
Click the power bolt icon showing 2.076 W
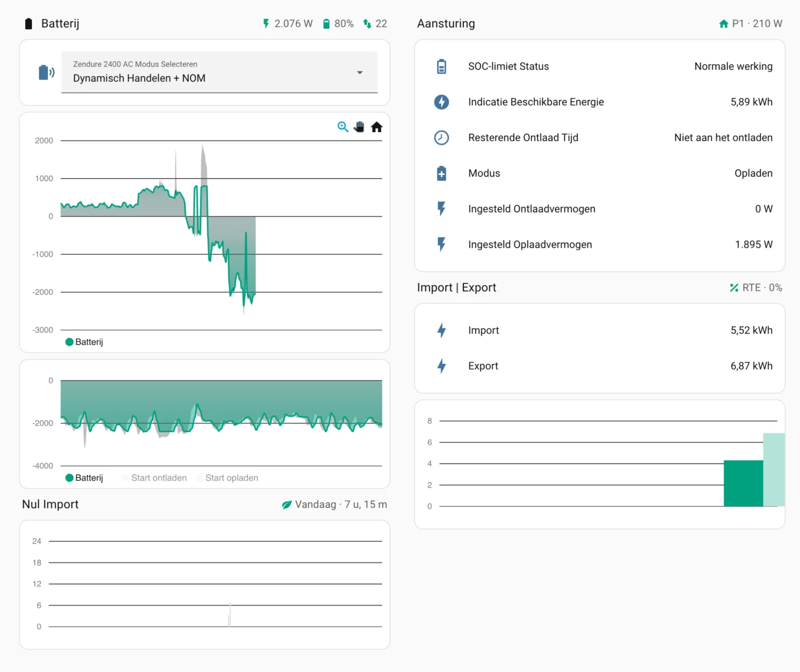(266, 23)
